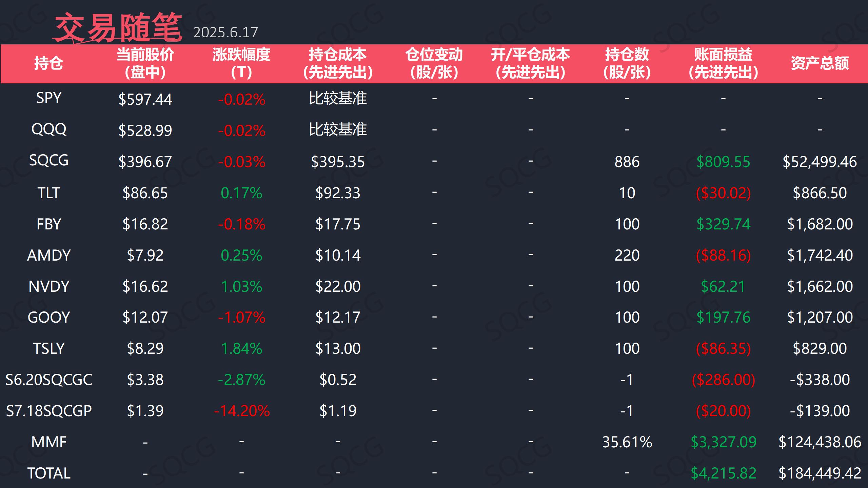This screenshot has width=868, height=488.
Task: Click the S7.18SQCGP change -14.20%
Action: (x=241, y=411)
